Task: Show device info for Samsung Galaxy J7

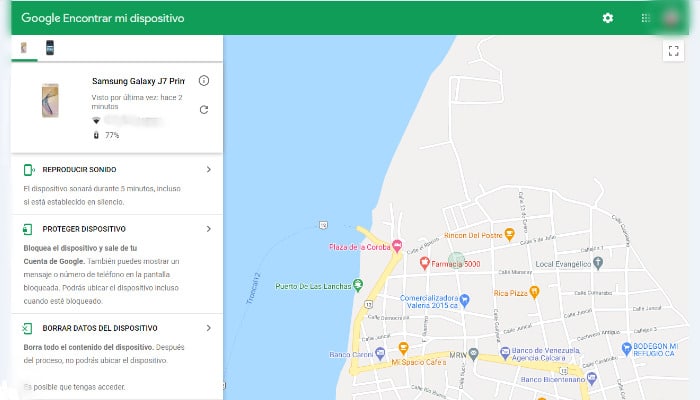Action: (204, 81)
